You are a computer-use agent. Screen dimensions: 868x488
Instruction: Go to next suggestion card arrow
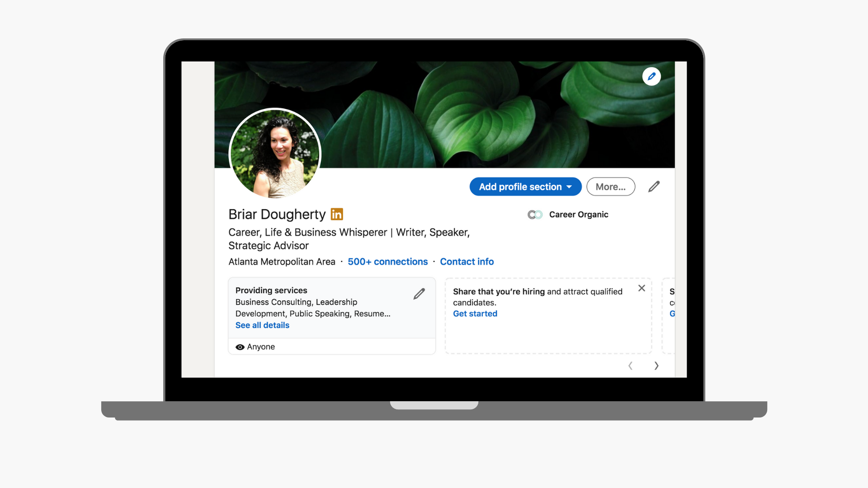pos(656,366)
